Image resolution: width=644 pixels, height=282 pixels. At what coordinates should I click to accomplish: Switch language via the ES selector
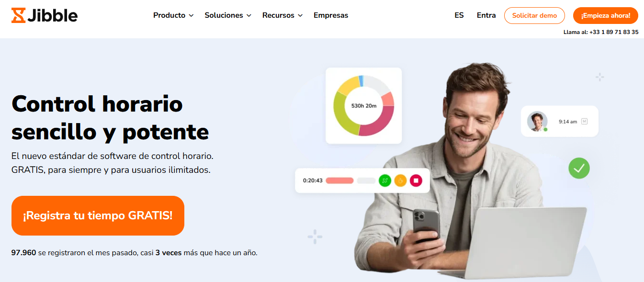coord(459,15)
